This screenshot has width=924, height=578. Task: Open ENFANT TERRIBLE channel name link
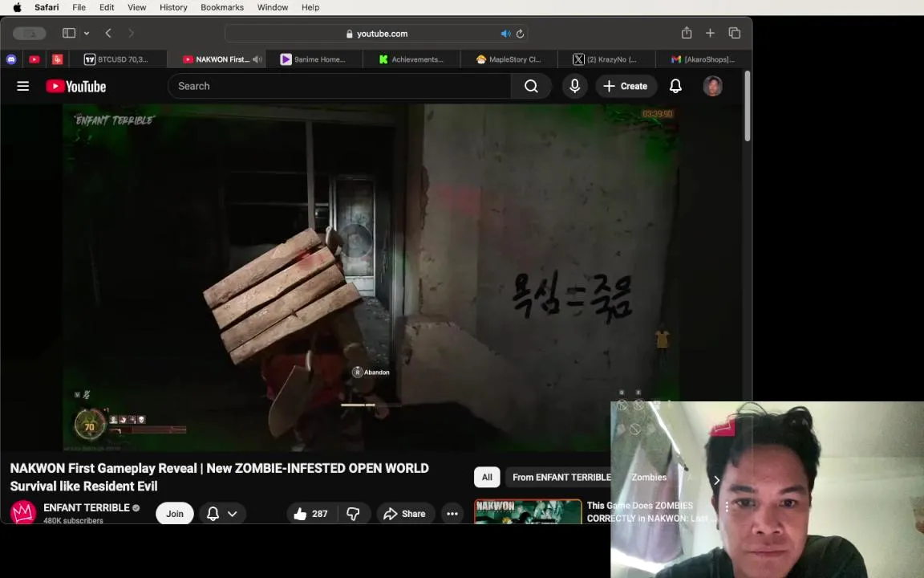(x=87, y=507)
